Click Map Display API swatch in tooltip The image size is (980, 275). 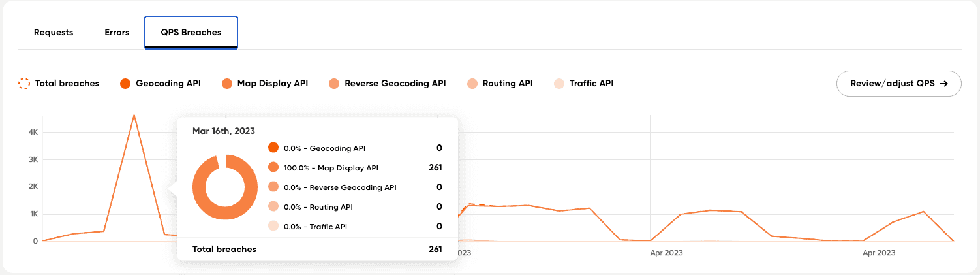point(273,168)
